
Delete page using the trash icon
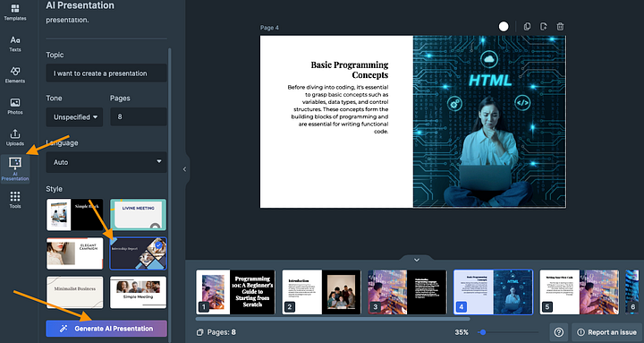[x=560, y=27]
